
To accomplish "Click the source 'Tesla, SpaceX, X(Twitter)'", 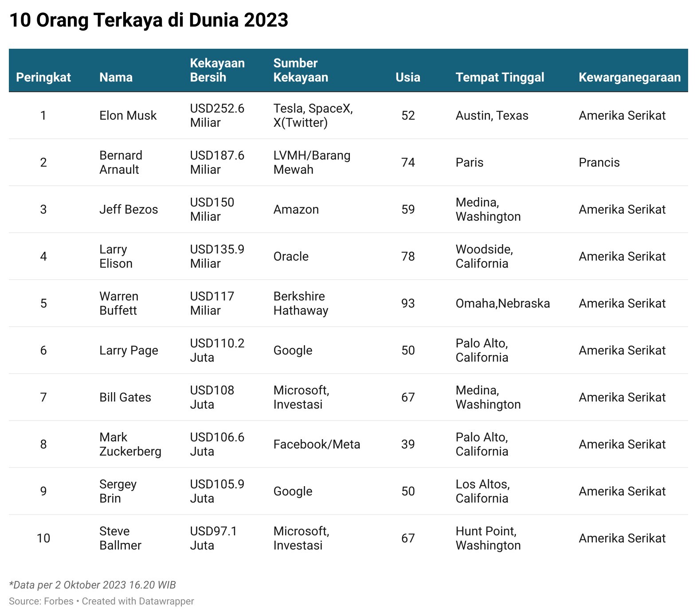I will (313, 116).
